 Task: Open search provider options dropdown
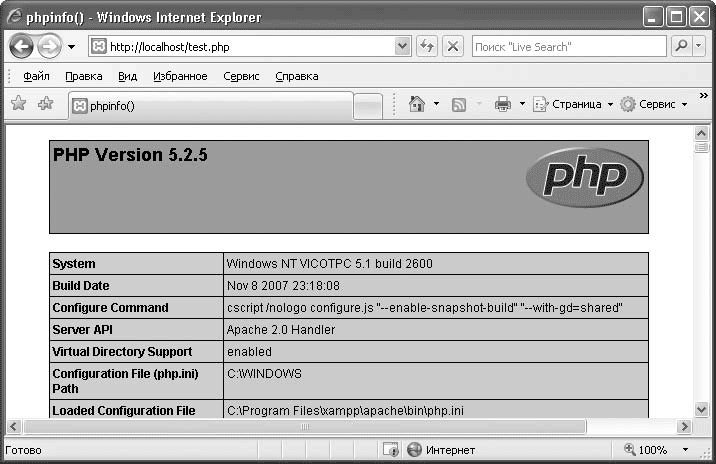click(x=699, y=46)
